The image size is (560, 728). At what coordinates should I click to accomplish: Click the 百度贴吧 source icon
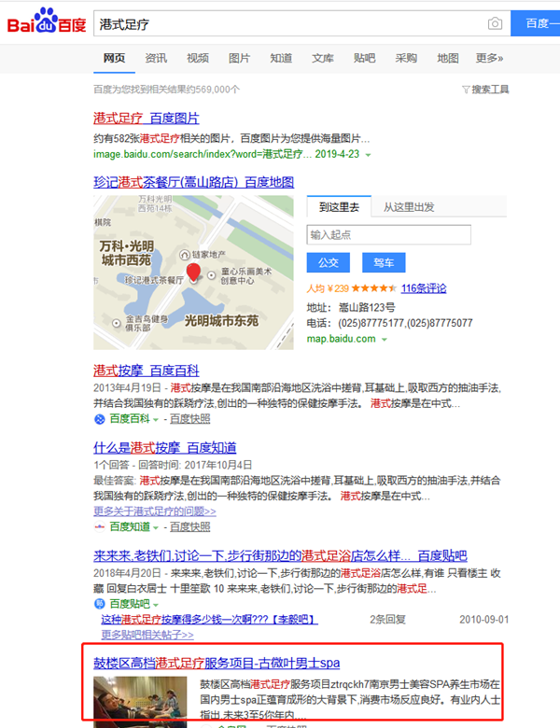99,604
